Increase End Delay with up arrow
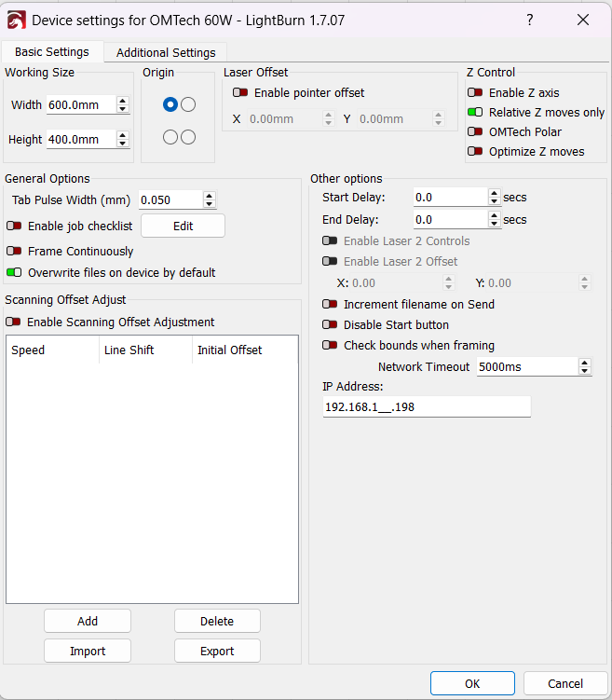612x700 pixels. click(495, 215)
